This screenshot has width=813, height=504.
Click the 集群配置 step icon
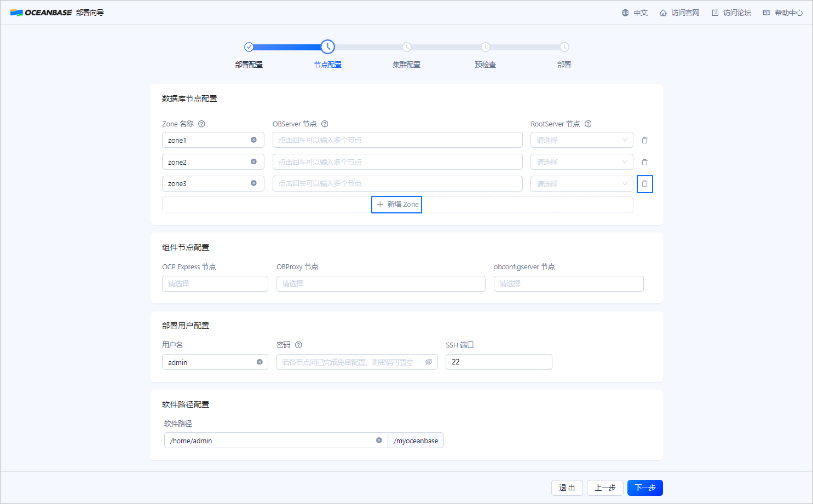click(407, 47)
